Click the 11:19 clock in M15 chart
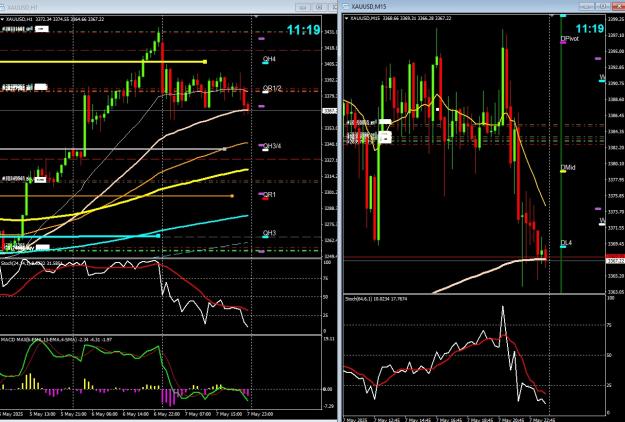Viewport: 625px width, 422px height. coord(590,29)
